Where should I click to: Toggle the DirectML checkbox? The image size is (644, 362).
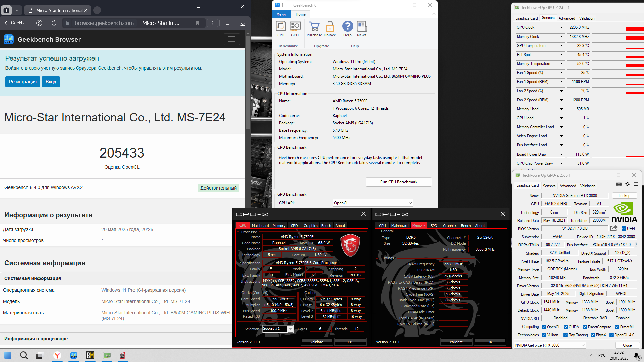(617, 327)
